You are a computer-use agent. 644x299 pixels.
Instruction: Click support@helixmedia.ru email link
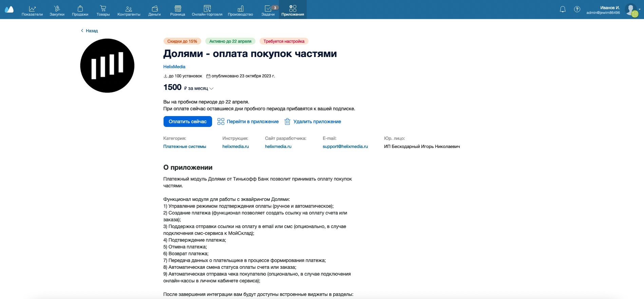(x=345, y=147)
